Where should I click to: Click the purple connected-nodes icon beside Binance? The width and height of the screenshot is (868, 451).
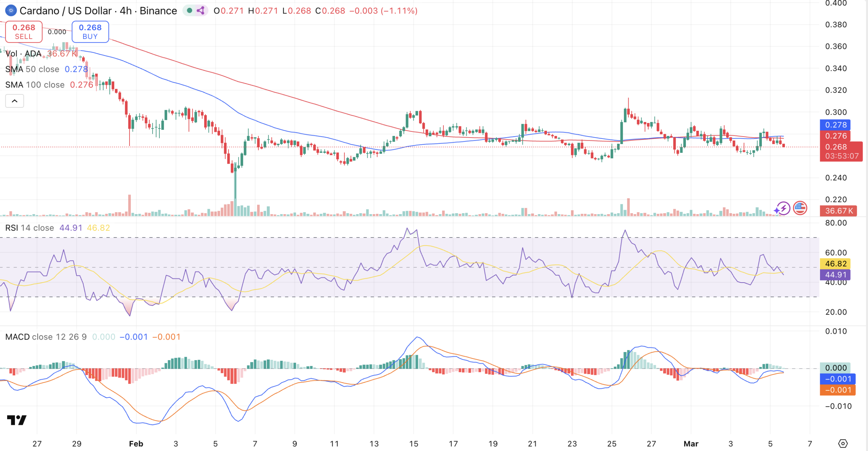point(201,11)
